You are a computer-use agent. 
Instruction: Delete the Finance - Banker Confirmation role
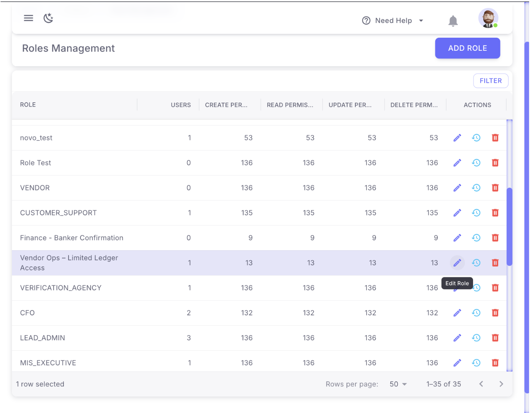tap(495, 238)
